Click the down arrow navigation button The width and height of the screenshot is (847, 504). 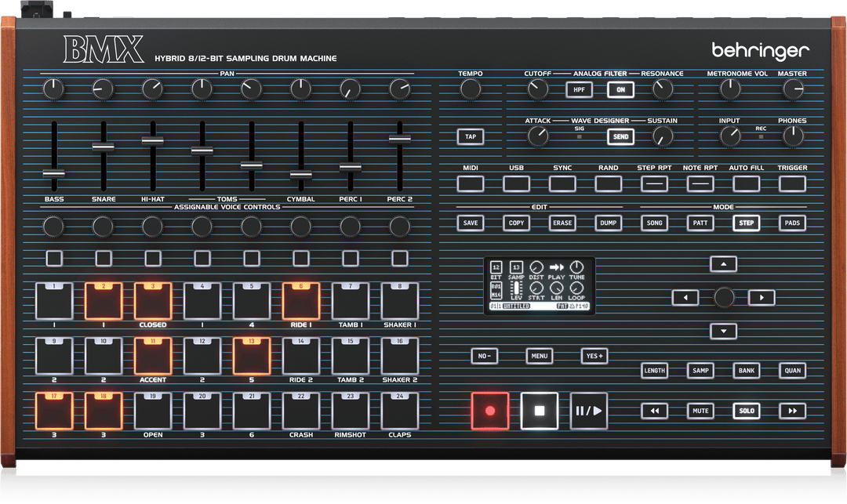point(723,331)
